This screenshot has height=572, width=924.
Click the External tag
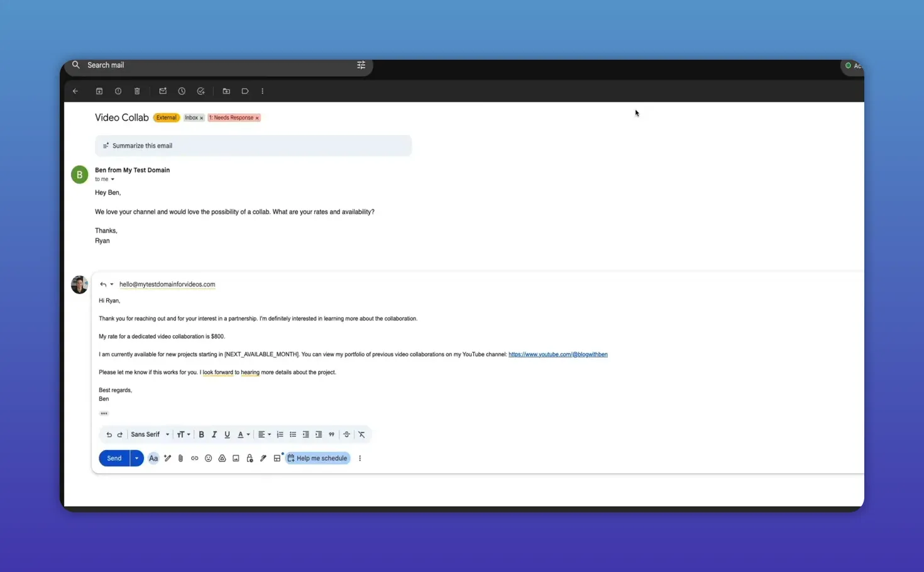click(x=167, y=118)
